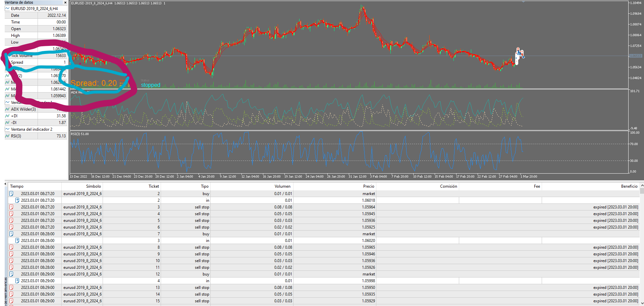
Task: Click the +DI indicator line icon
Action: pos(7,116)
